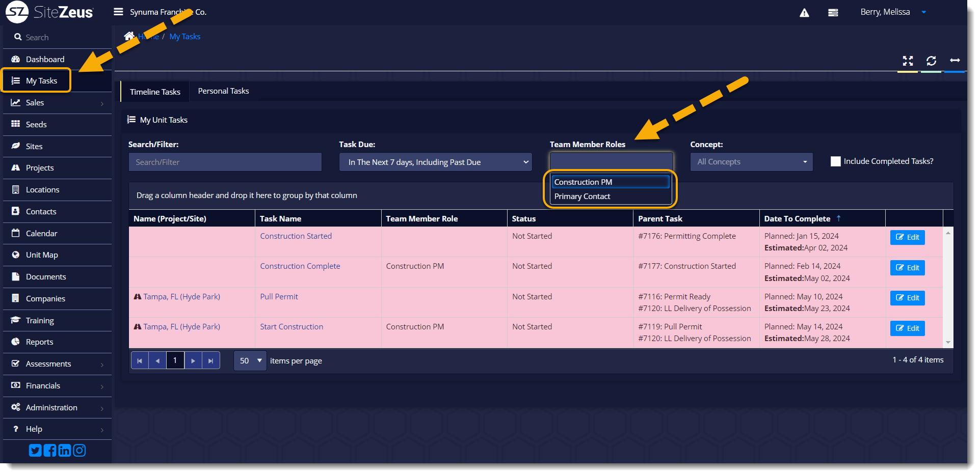Click the Calendar icon in sidebar
This screenshot has width=980, height=476.
[16, 233]
